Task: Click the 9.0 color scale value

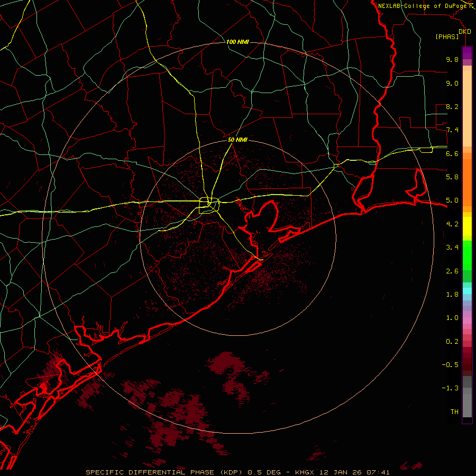Action: click(452, 83)
